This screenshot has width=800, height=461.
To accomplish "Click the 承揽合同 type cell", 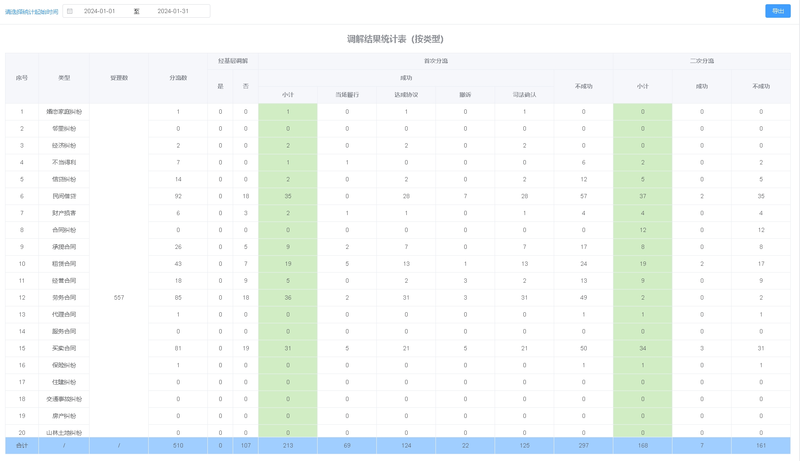I will [x=64, y=247].
